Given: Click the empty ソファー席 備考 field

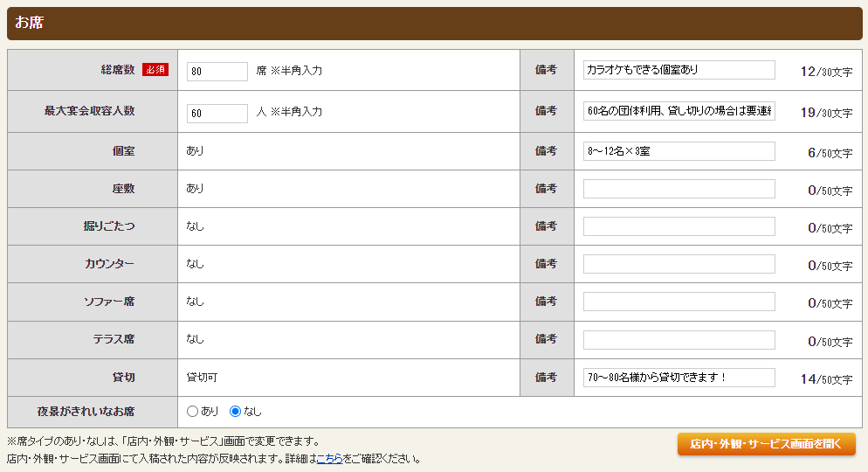Looking at the screenshot, I should [679, 302].
